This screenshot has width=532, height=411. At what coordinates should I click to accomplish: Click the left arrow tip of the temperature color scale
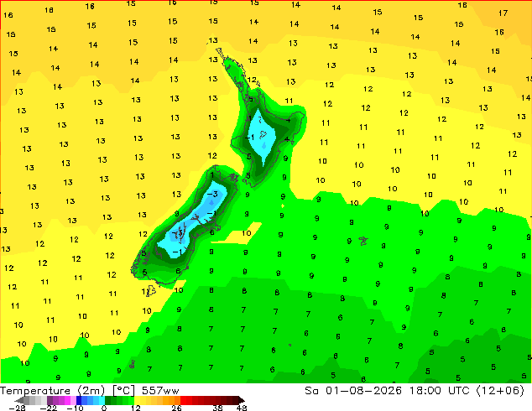16,400
